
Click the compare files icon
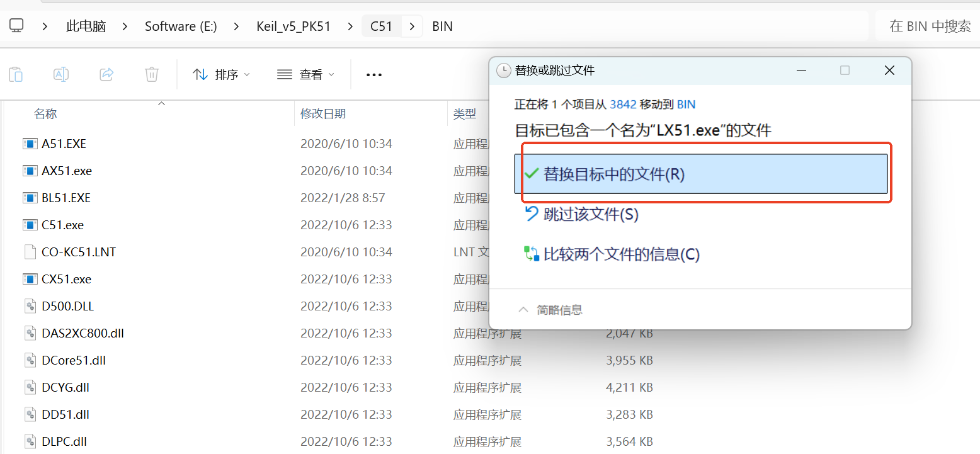tap(532, 254)
